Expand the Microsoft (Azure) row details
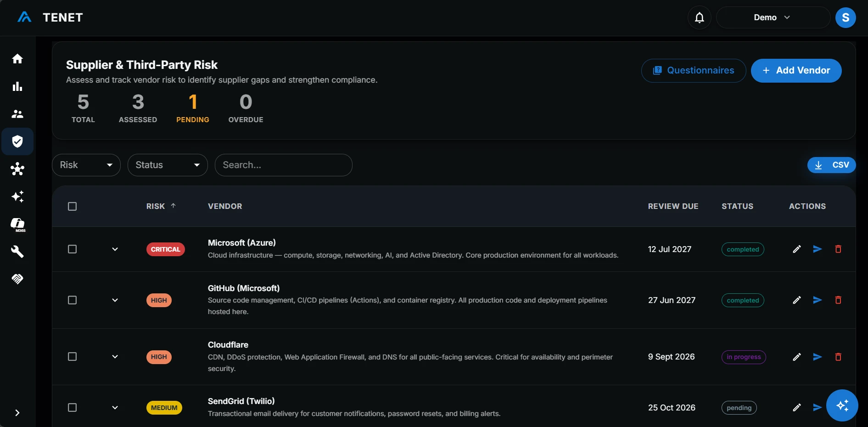This screenshot has height=427, width=868. [x=115, y=249]
